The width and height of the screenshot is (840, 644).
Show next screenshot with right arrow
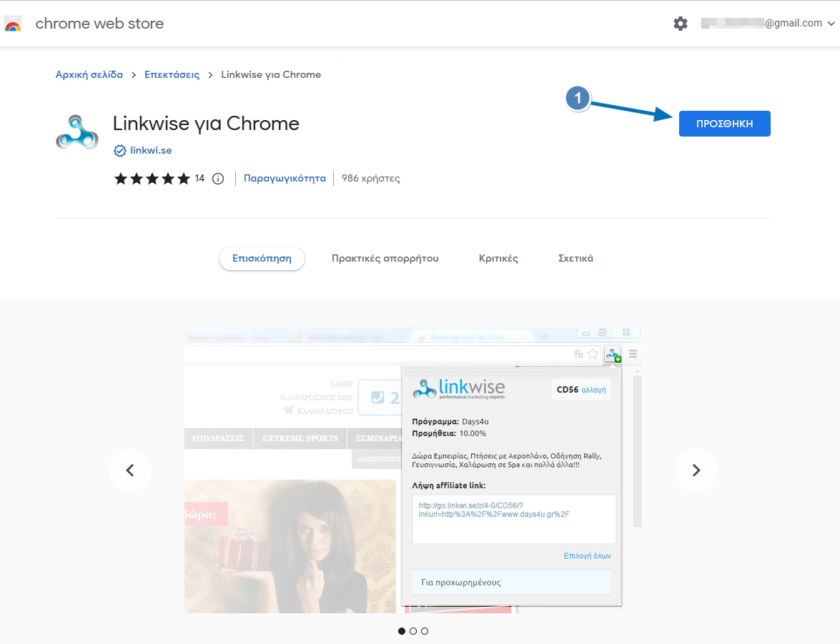696,470
